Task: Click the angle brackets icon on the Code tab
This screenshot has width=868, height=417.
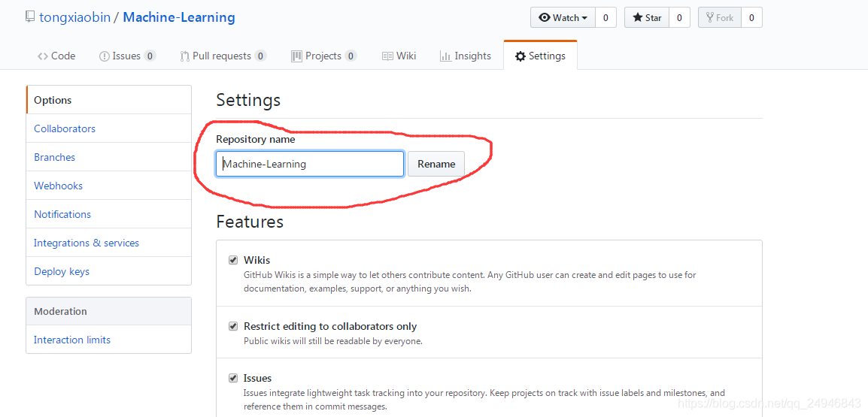Action: (x=43, y=56)
